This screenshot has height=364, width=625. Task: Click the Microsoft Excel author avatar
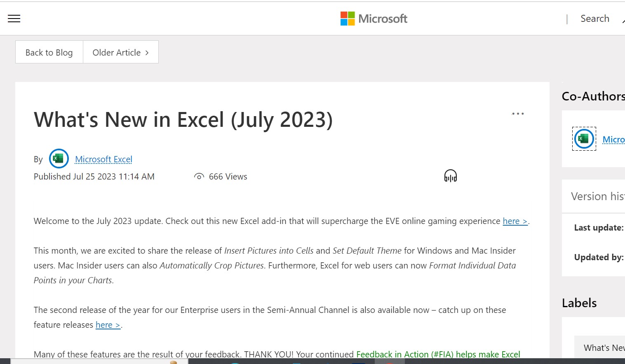(59, 159)
